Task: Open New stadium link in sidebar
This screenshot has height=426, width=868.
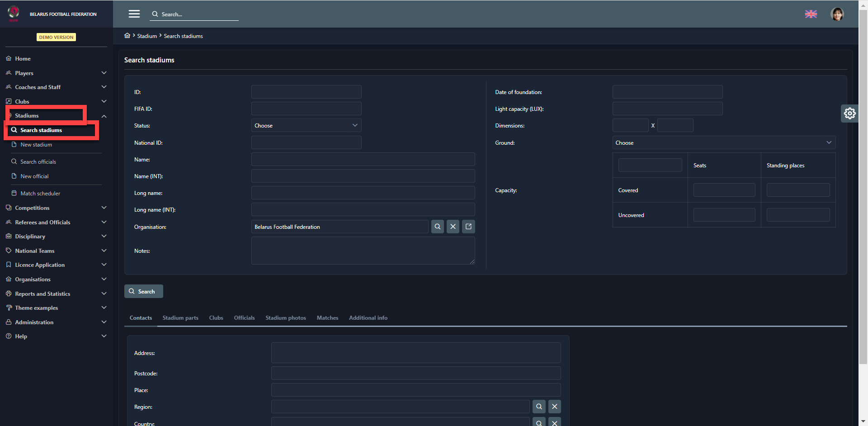Action: coord(36,145)
